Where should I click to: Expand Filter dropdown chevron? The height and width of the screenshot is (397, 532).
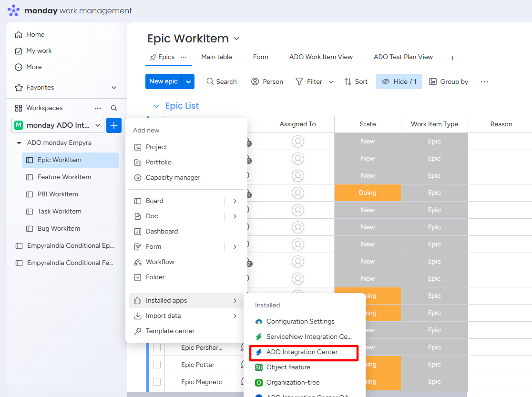[x=331, y=82]
